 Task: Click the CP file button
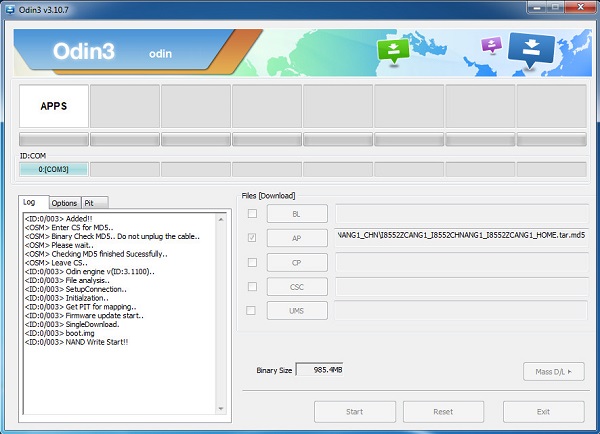coord(297,263)
